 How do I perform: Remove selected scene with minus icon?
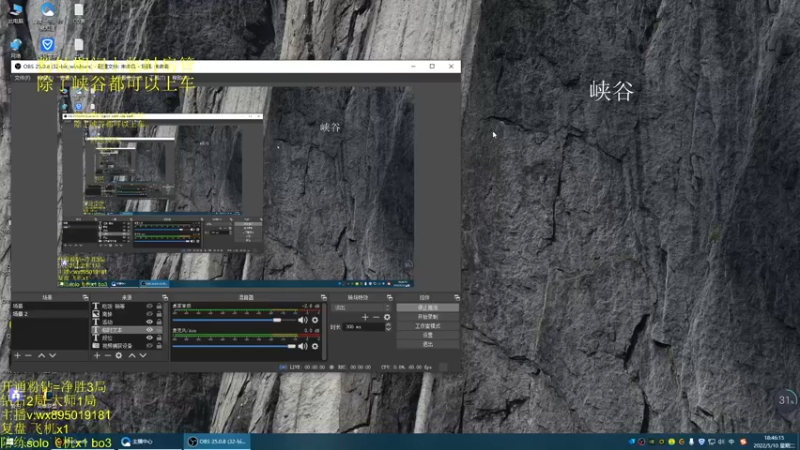click(29, 355)
